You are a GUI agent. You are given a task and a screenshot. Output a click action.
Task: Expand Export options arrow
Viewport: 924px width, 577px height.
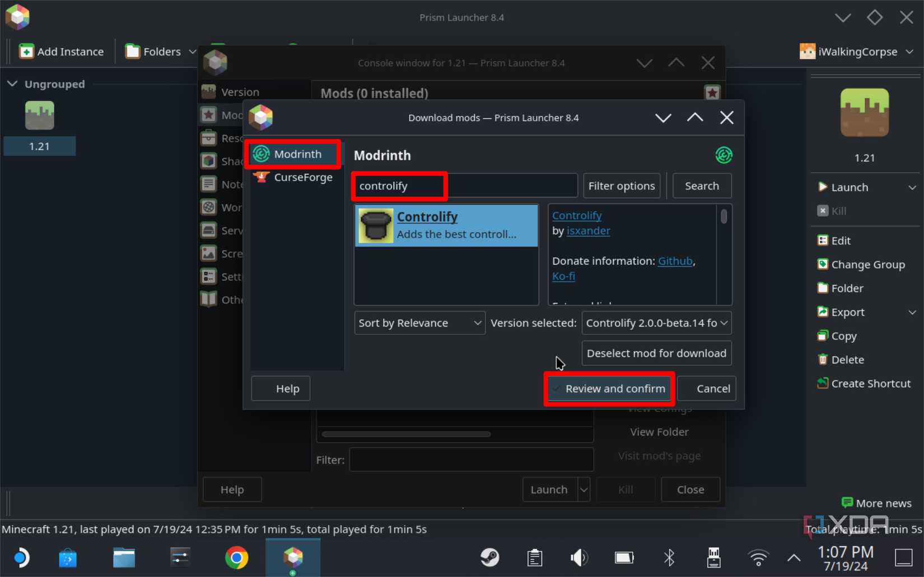[x=912, y=312]
